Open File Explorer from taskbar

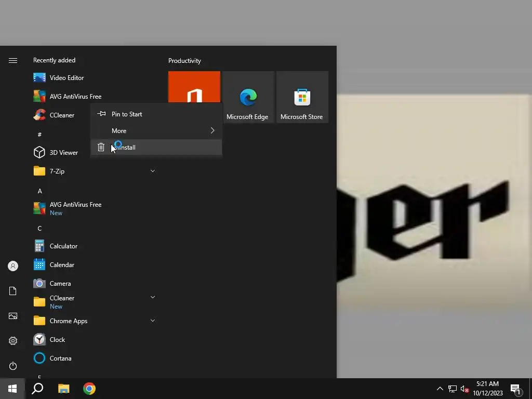click(63, 389)
